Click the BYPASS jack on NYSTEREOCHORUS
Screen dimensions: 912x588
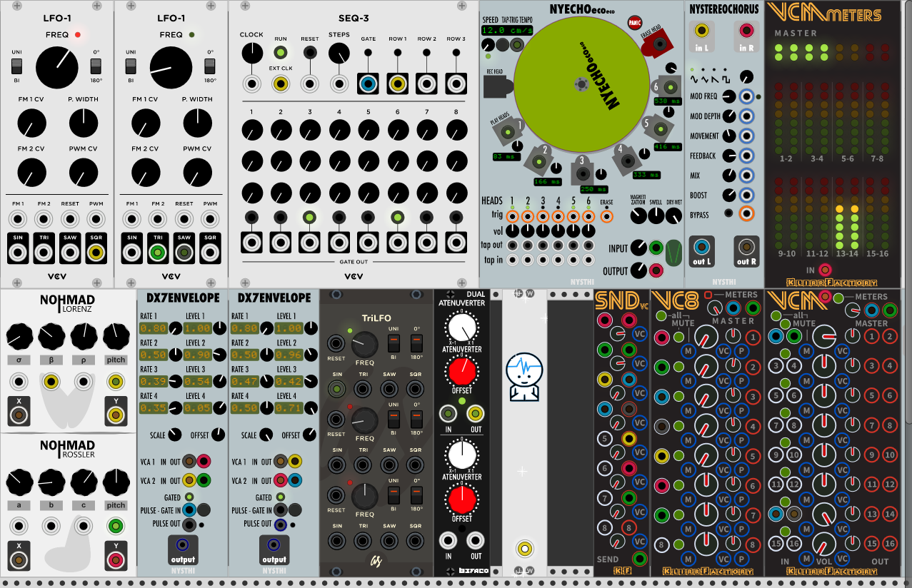tap(747, 213)
